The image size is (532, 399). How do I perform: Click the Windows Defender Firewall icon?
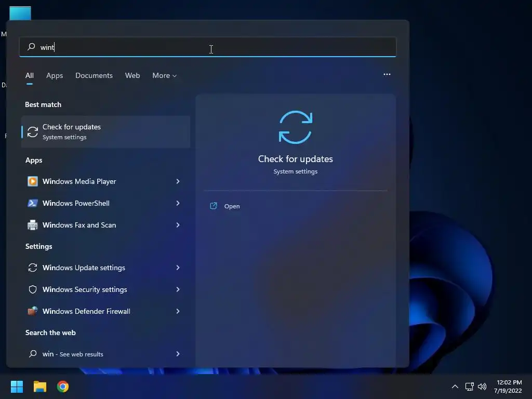coord(33,311)
